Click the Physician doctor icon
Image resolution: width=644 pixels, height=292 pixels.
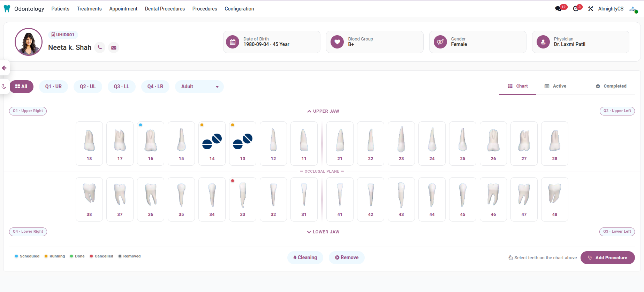click(543, 42)
